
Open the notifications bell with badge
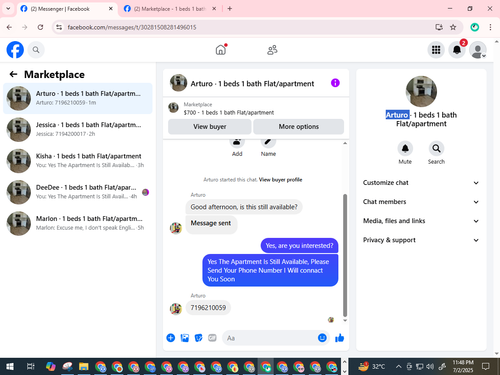(457, 50)
